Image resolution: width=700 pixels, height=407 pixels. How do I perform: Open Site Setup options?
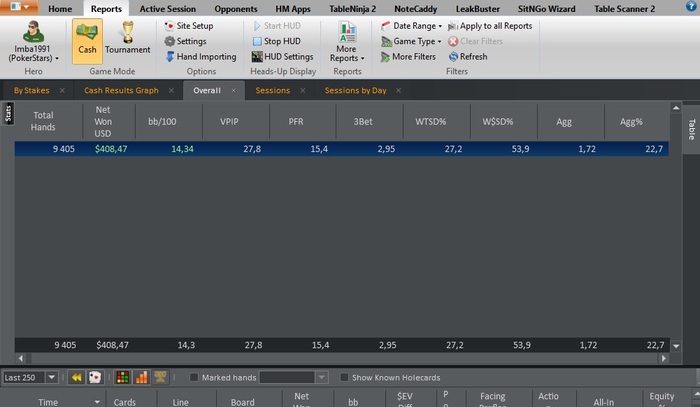coord(189,26)
